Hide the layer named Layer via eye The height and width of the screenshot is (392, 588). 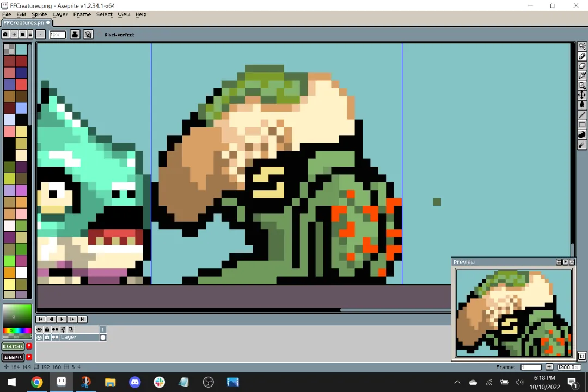[39, 337]
